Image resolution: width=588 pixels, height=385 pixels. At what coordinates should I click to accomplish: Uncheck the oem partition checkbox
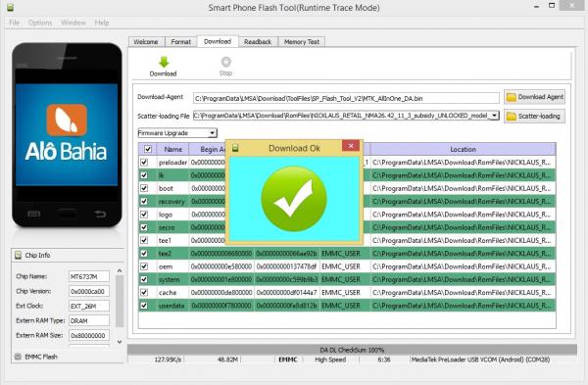(x=144, y=266)
